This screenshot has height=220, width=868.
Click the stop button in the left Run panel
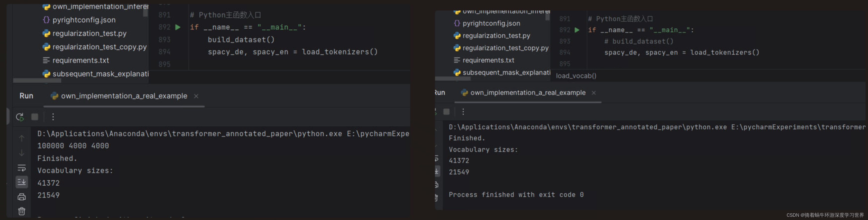[x=35, y=117]
